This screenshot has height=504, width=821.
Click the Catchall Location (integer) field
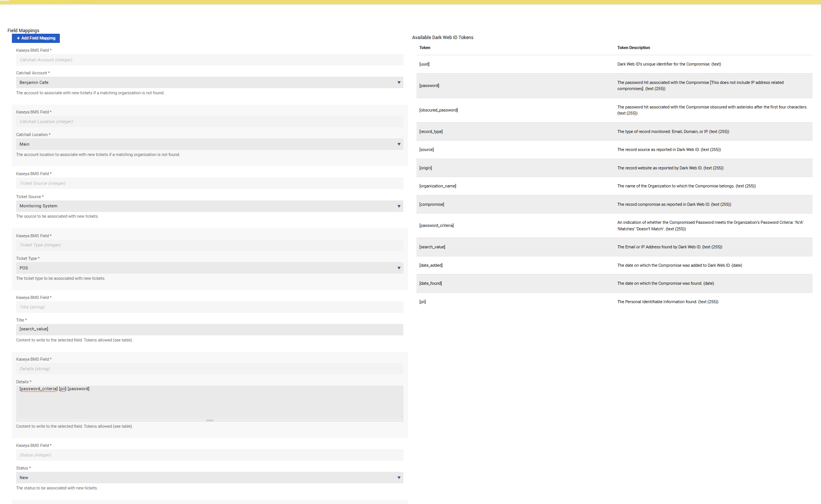click(209, 121)
